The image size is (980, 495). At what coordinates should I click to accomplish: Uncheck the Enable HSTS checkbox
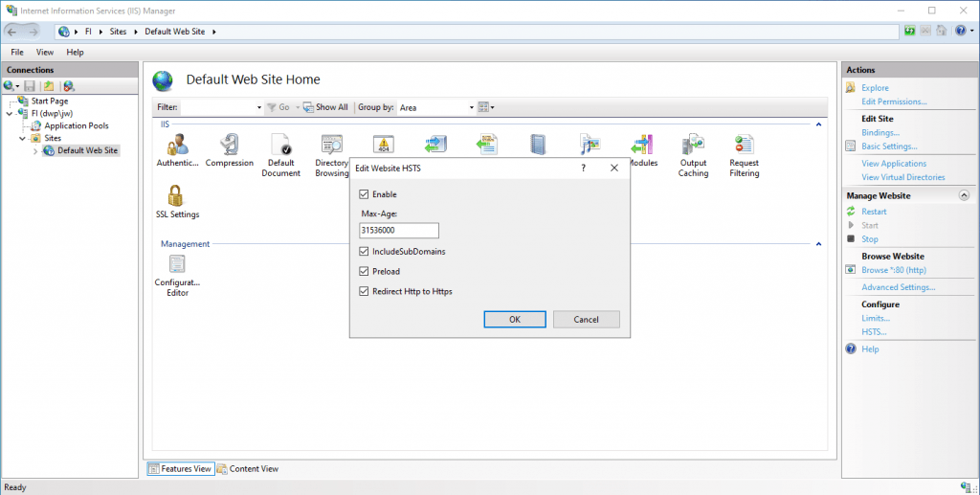tap(364, 194)
